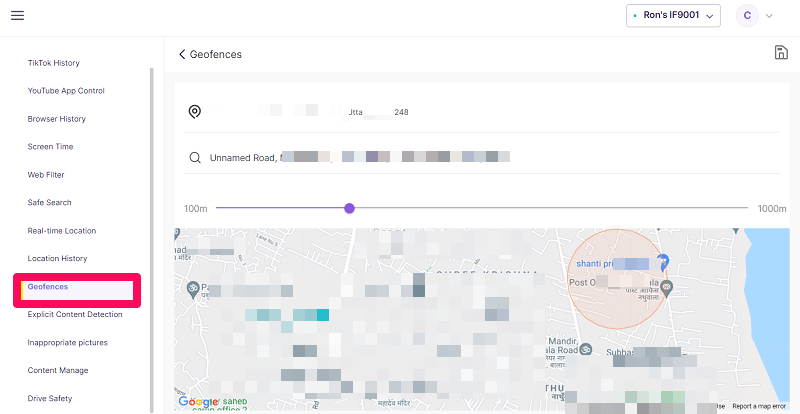Open Explicit Content Detection

point(75,315)
